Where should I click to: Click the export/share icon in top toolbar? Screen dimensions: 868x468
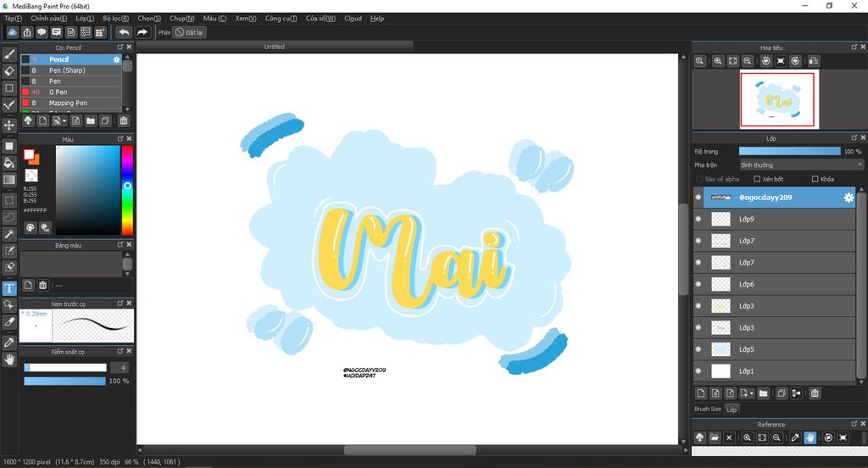tap(27, 32)
